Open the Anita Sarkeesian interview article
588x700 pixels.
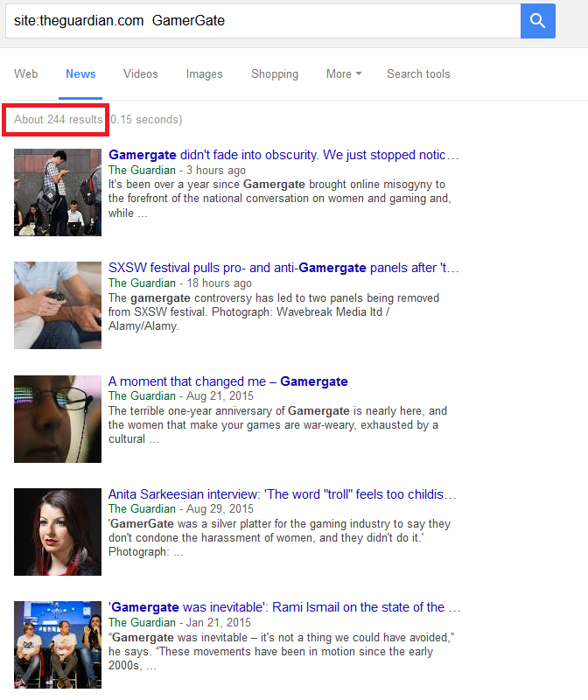point(282,494)
